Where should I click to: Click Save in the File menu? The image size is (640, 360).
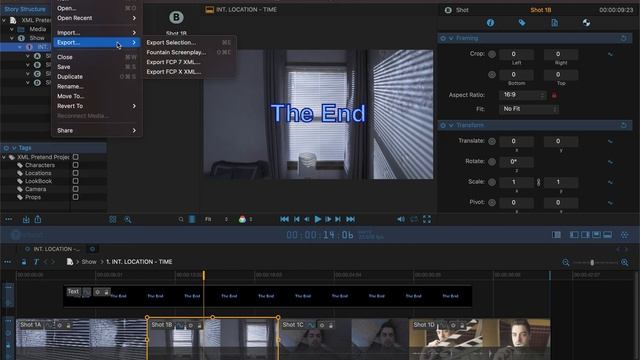(x=97, y=67)
